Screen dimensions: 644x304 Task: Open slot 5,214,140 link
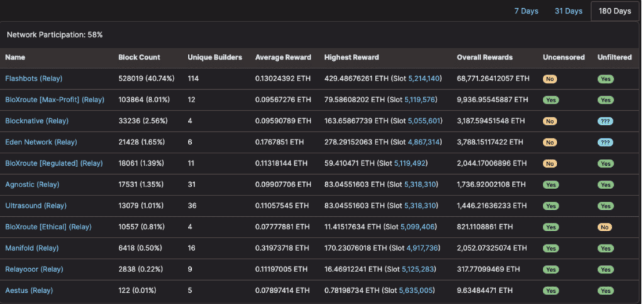(425, 79)
